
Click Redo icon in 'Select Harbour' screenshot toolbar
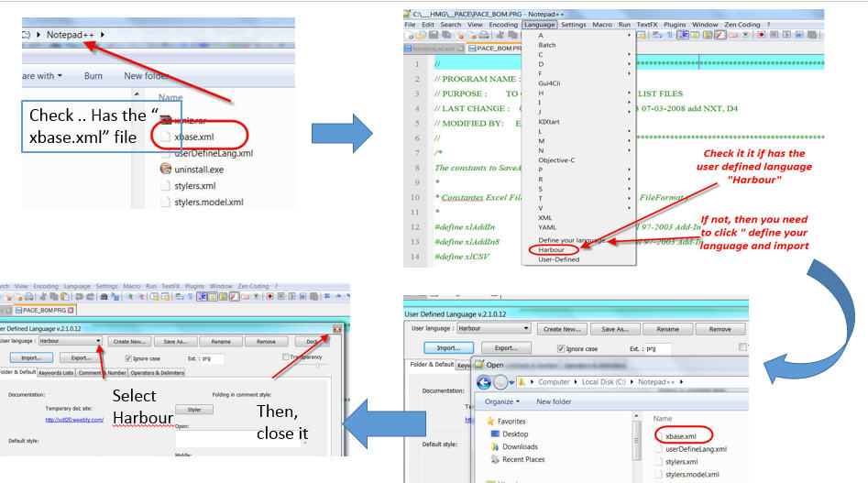pyautogui.click(x=90, y=297)
